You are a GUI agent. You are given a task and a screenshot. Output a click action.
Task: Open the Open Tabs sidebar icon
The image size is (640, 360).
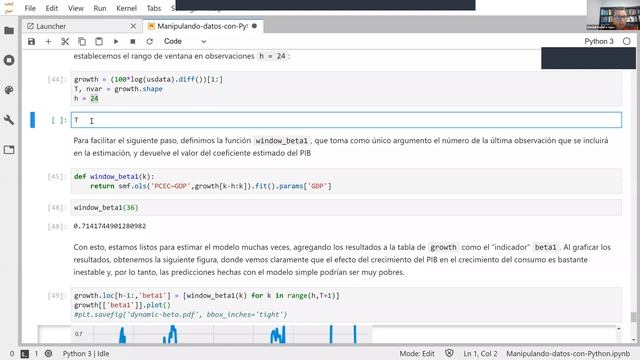(9, 150)
